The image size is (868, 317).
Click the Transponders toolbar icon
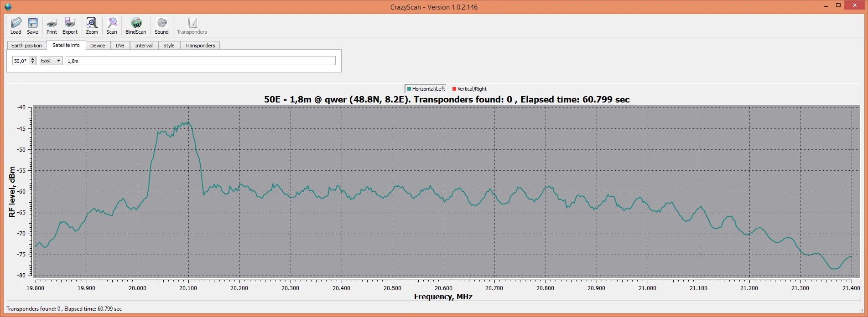click(x=192, y=26)
